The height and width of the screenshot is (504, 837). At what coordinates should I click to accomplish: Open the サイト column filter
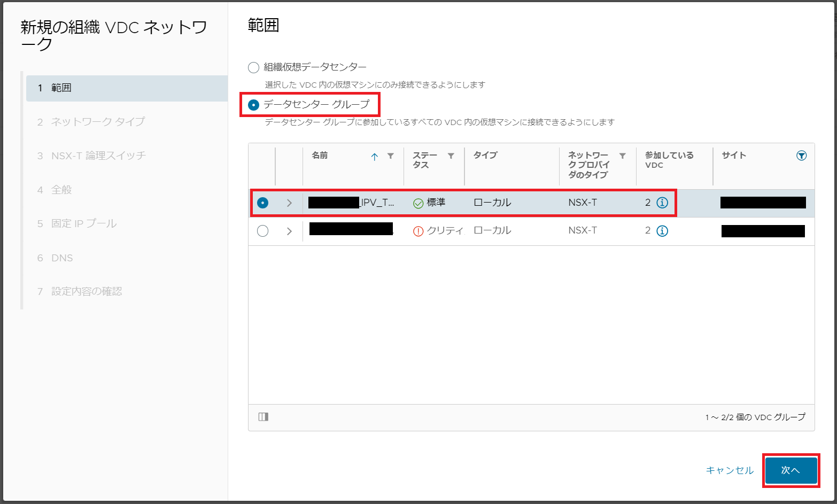[x=801, y=156]
